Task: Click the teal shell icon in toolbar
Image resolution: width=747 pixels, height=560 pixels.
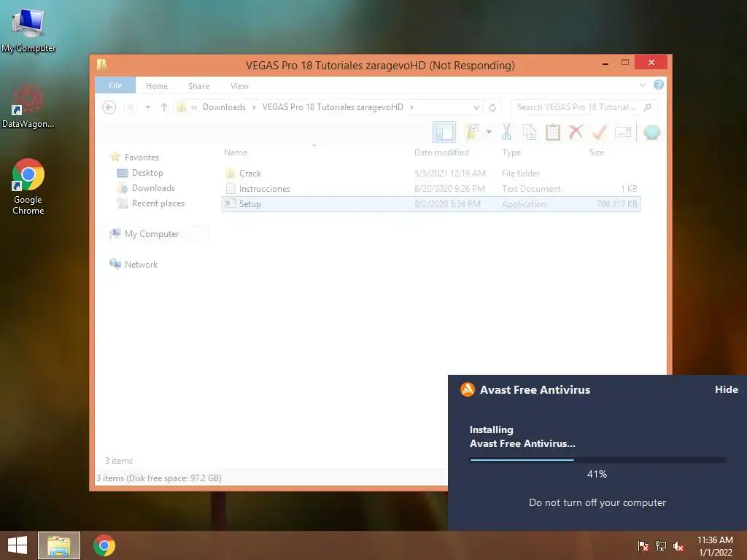Action: 651,133
